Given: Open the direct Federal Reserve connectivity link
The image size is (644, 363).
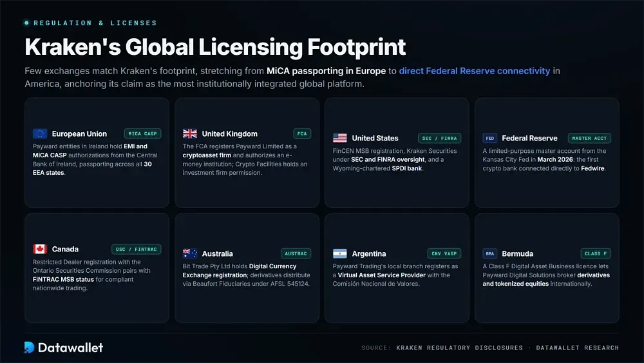Looking at the screenshot, I should point(475,71).
